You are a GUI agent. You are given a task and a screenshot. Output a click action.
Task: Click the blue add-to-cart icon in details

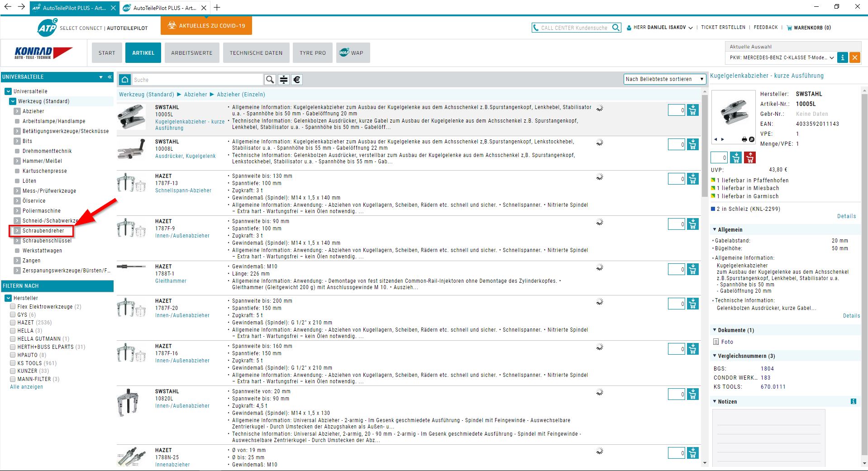tap(736, 157)
